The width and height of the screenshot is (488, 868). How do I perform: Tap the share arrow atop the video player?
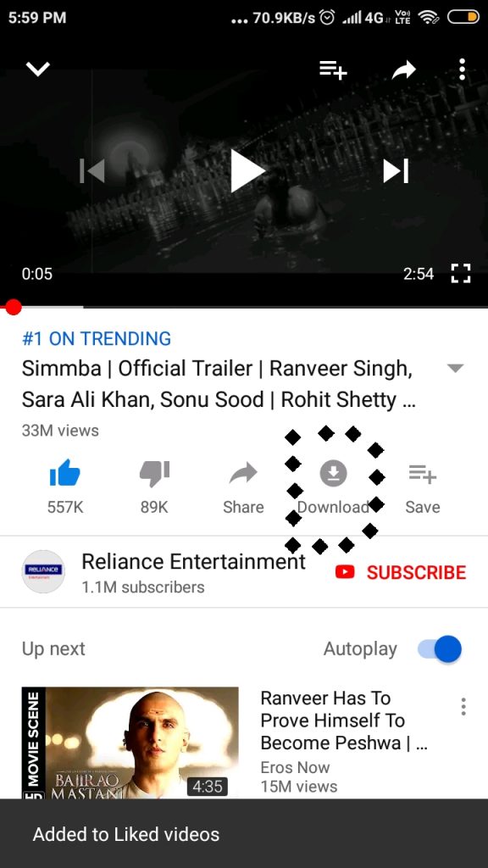pyautogui.click(x=404, y=70)
